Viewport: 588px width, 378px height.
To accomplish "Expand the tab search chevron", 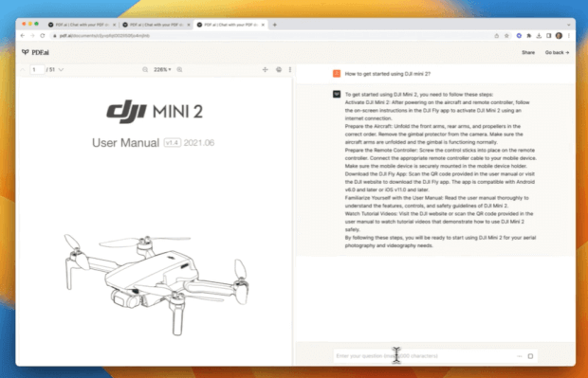I will pos(569,25).
